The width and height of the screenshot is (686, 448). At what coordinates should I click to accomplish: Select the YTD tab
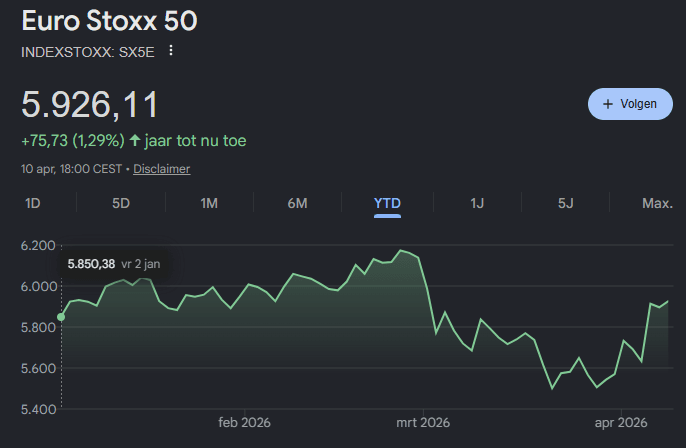pyautogui.click(x=387, y=203)
